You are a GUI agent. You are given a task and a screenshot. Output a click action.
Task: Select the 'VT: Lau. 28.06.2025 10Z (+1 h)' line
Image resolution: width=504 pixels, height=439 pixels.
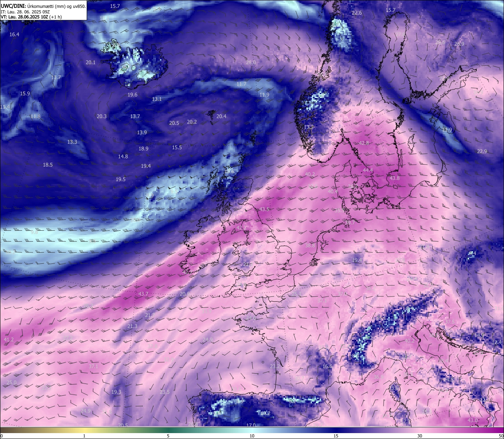coord(31,17)
